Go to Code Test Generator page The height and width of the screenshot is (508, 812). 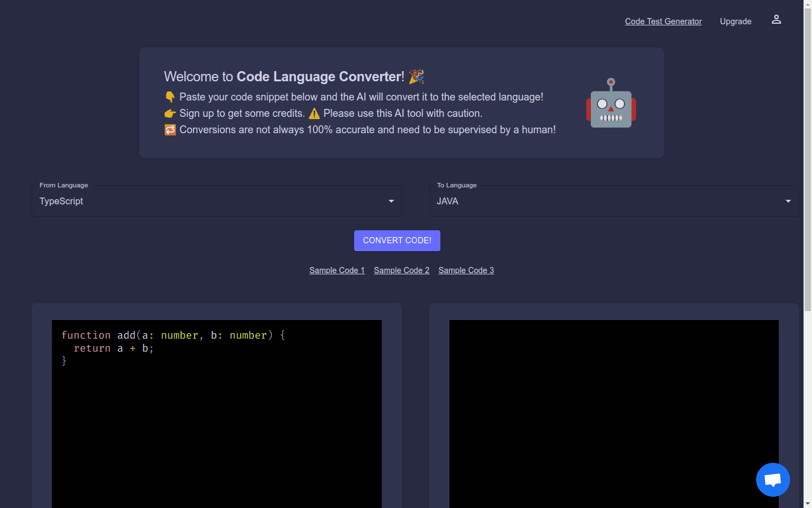pyautogui.click(x=663, y=21)
